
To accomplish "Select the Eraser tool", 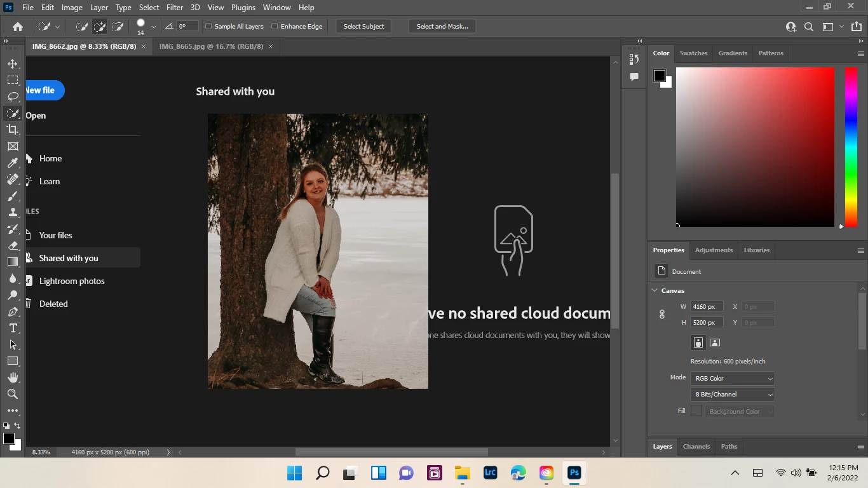I will click(x=13, y=245).
